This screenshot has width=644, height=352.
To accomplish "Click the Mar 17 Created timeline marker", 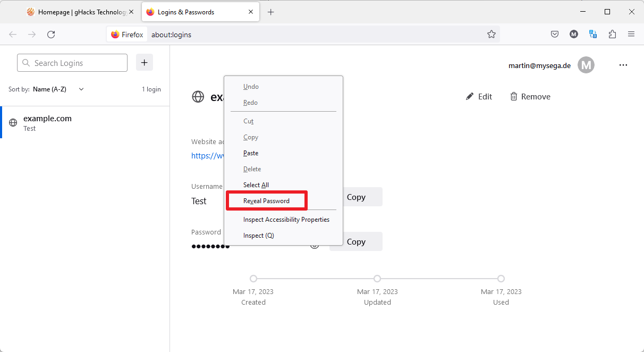I will pos(253,278).
